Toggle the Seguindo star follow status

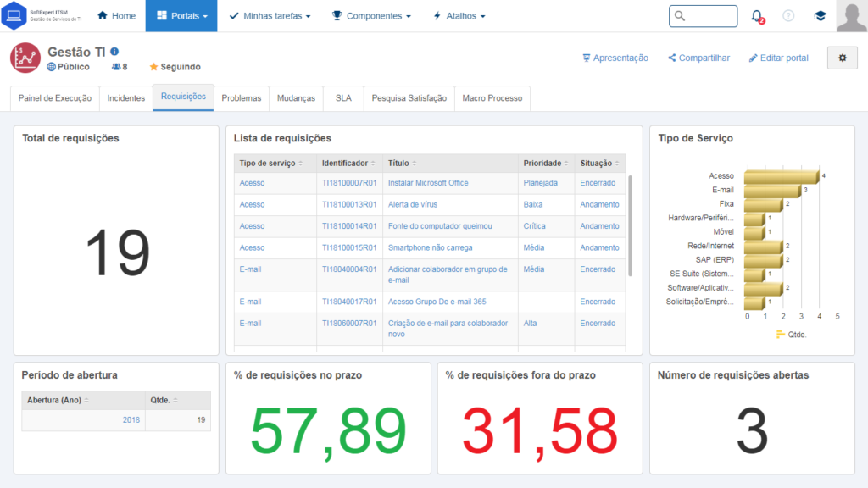pyautogui.click(x=175, y=67)
